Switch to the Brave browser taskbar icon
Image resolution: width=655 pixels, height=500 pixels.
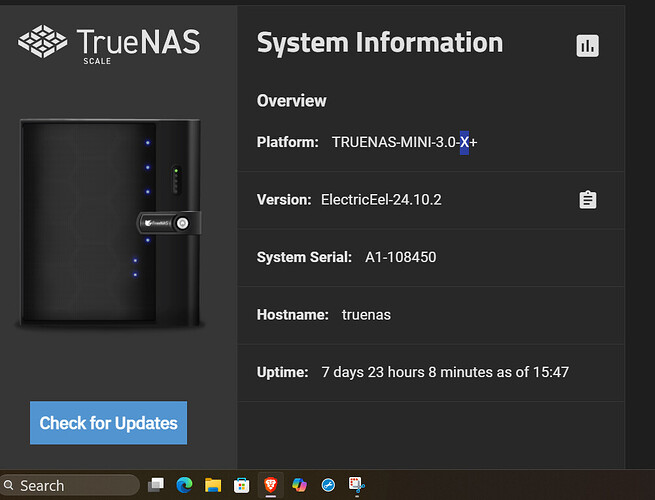[x=271, y=485]
